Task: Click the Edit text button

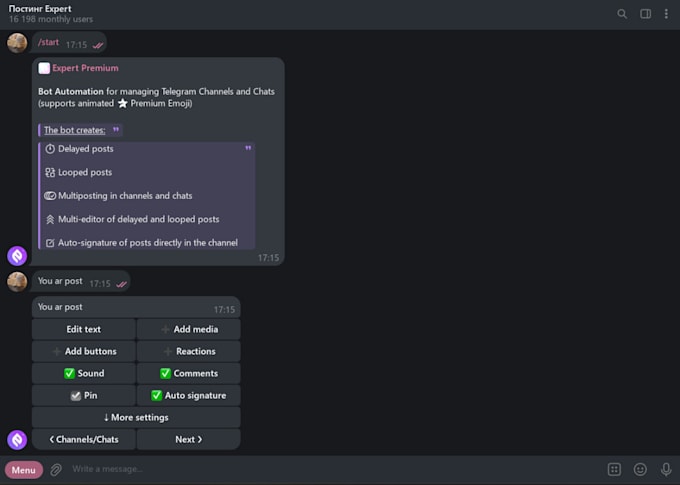Action: coord(84,329)
